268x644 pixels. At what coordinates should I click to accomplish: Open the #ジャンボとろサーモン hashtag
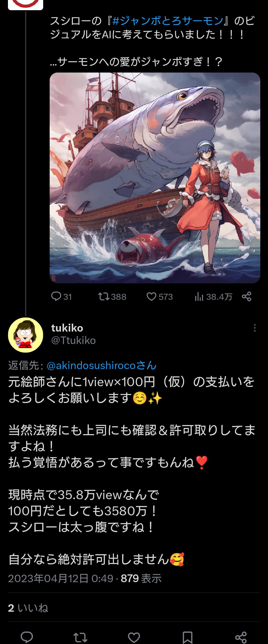coord(167,21)
